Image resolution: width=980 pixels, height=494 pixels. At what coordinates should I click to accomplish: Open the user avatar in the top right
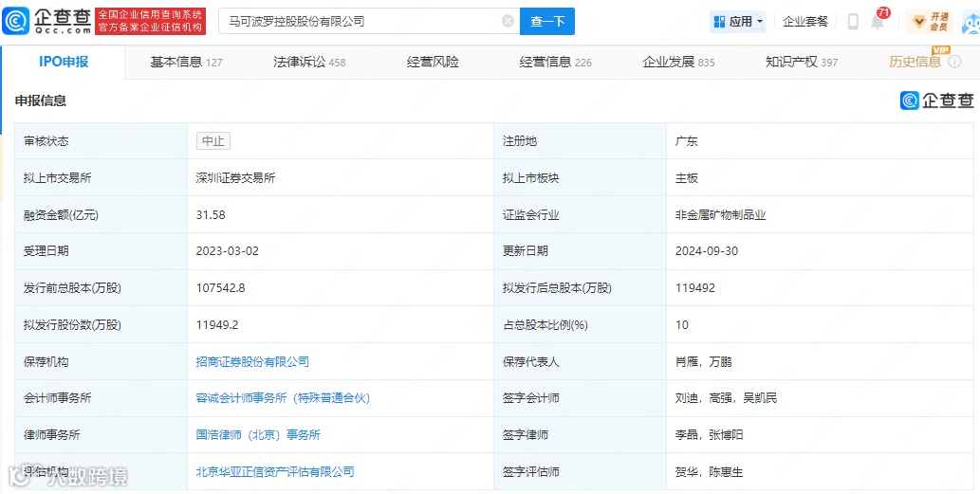coord(971,22)
